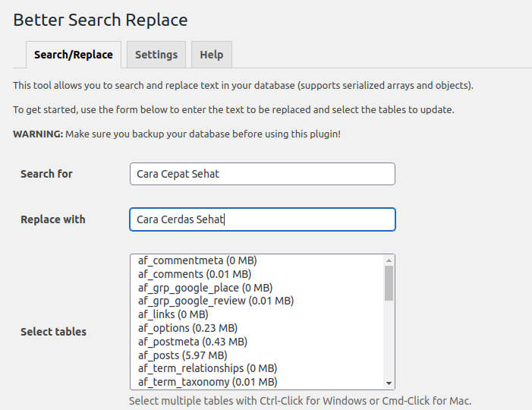Viewport: 532px width, 410px height.
Task: Choose af_comments in the tables list
Action: click(194, 273)
